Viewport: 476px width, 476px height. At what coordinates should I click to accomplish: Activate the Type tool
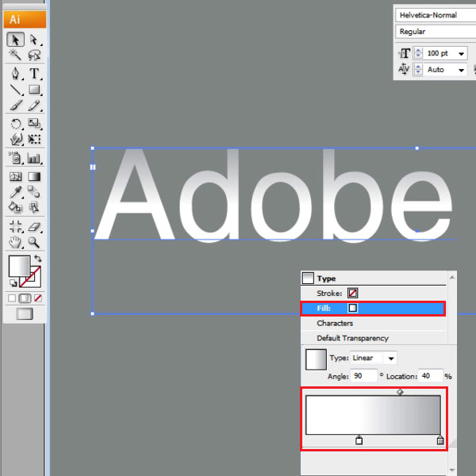pos(33,74)
